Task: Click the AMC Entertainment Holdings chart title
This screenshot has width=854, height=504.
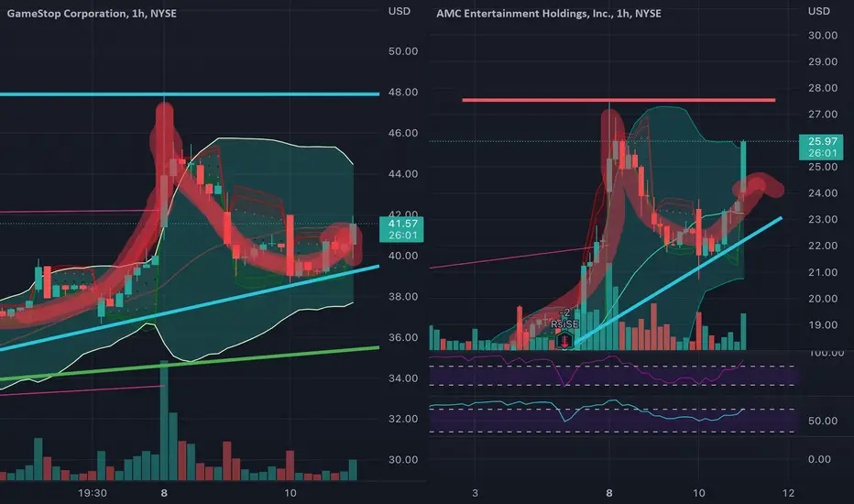Action: pos(549,13)
